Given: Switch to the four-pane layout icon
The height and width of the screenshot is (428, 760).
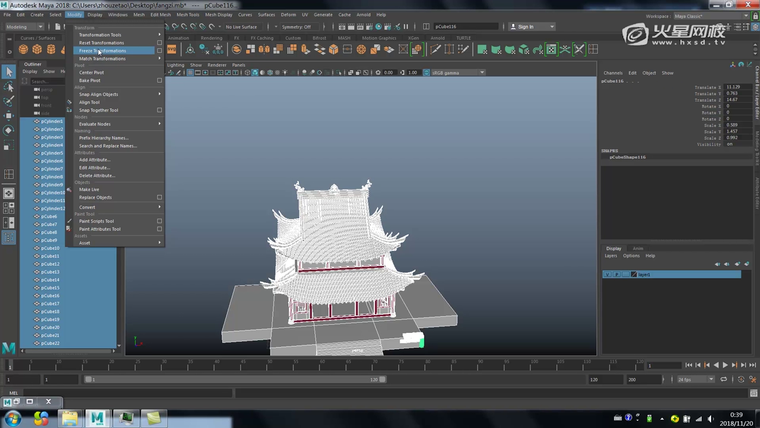Looking at the screenshot, I should click(x=8, y=206).
